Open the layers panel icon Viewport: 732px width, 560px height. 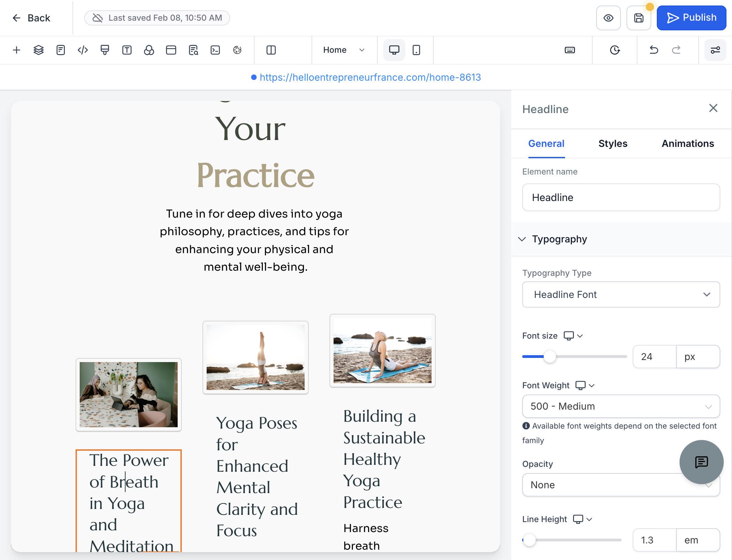click(39, 50)
